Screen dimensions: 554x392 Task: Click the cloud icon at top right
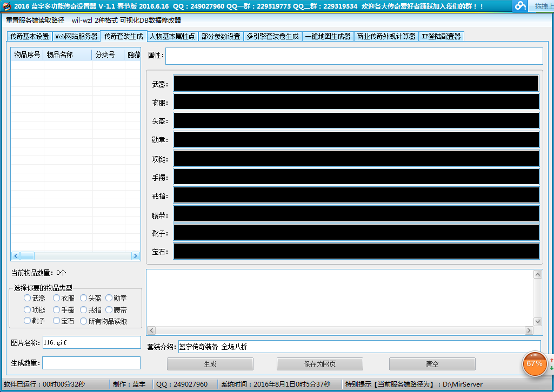pos(520,6)
